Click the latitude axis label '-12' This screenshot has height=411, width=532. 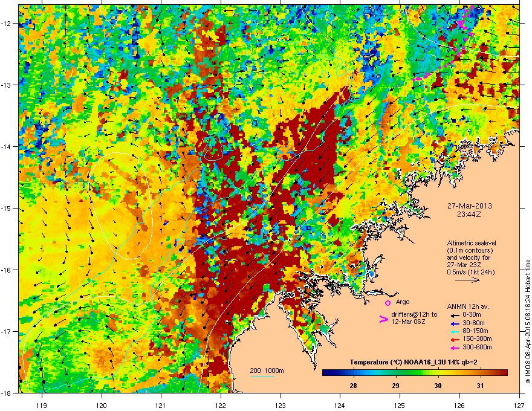click(6, 23)
